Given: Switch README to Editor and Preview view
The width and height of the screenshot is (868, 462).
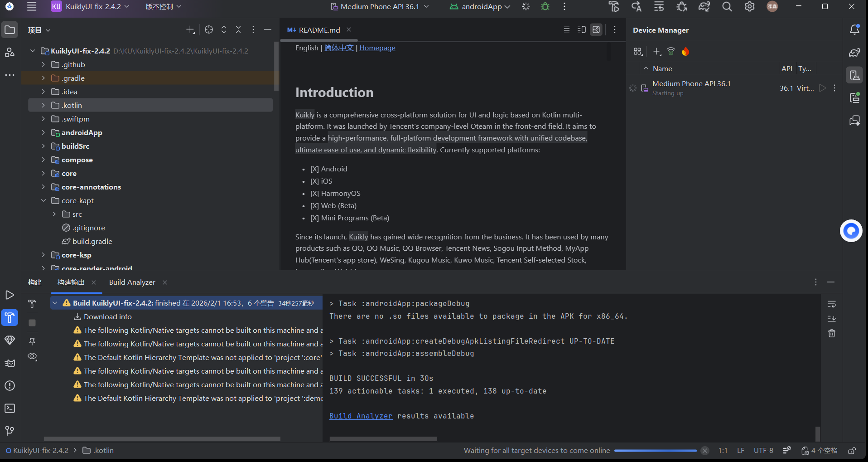Looking at the screenshot, I should (x=582, y=30).
